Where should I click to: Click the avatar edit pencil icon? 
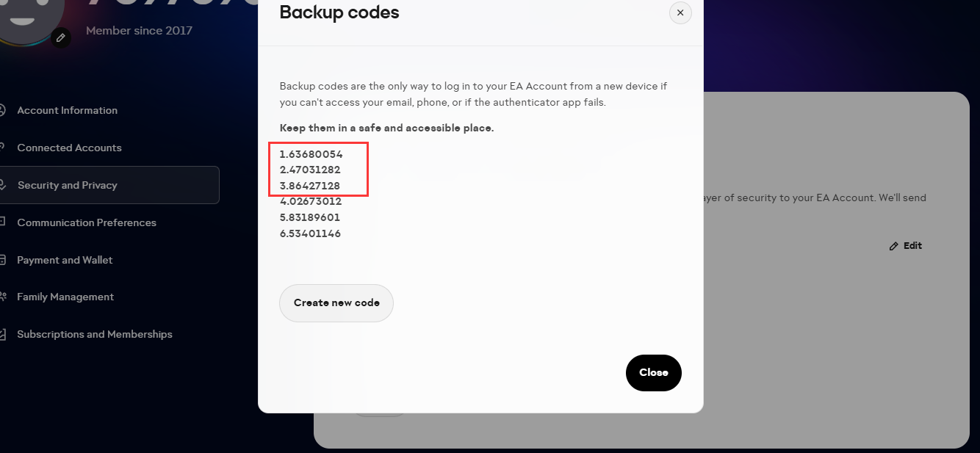[x=60, y=37]
